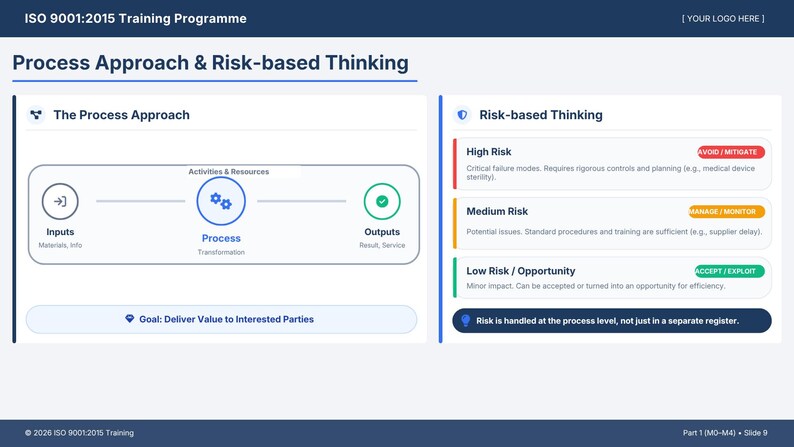The image size is (794, 447).
Task: Click ISO 9001:2015 Training Programme header text
Action: coord(136,19)
